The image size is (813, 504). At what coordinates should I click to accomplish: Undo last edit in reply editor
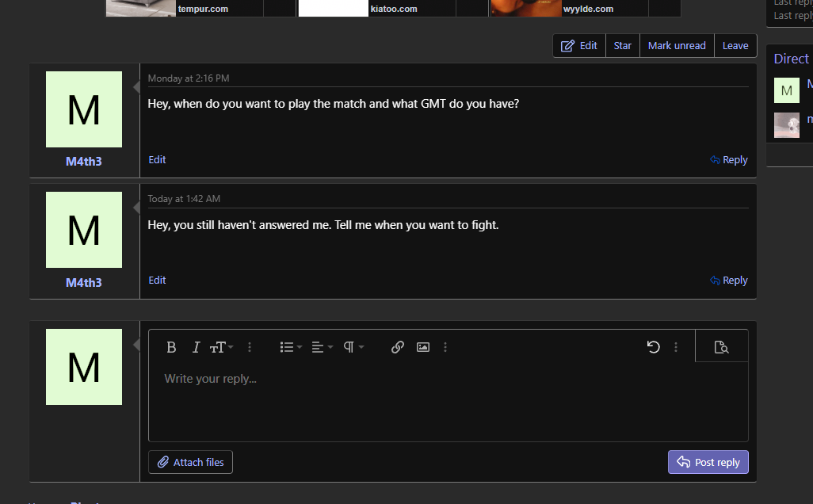(x=653, y=347)
